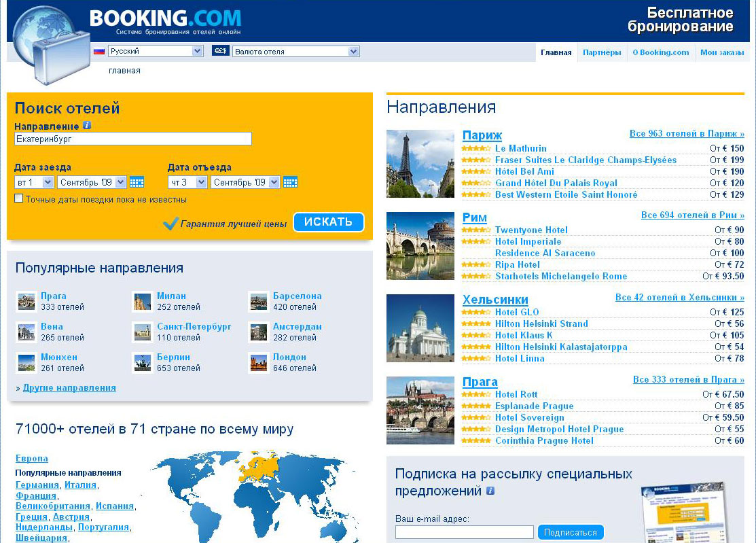Click the Португалия country link
This screenshot has height=543, width=756.
pyautogui.click(x=104, y=527)
